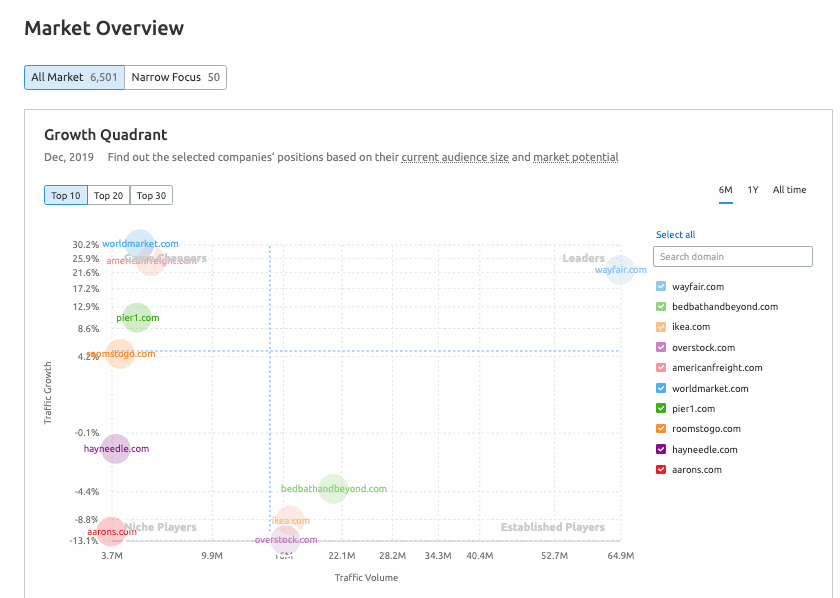The width and height of the screenshot is (840, 598).
Task: Click the overstock.com bubble in chart
Action: point(286,540)
